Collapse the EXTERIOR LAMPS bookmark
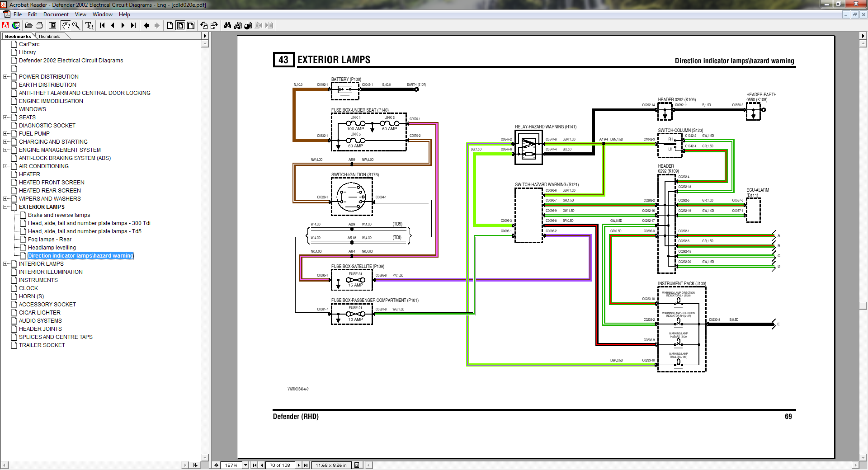The image size is (868, 470). tap(5, 207)
